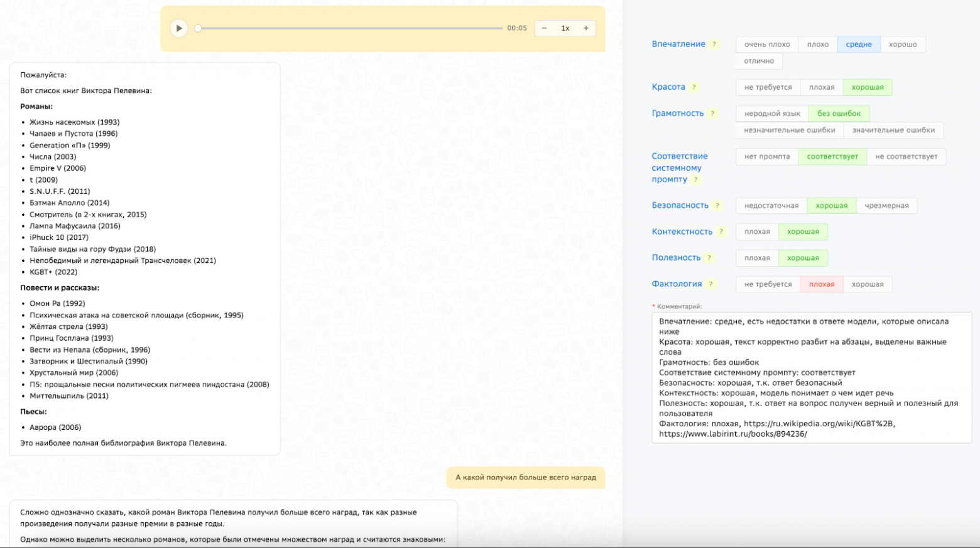This screenshot has width=980, height=548.
Task: Choose 'незначительные ошибки' for Грамотность
Action: point(790,131)
